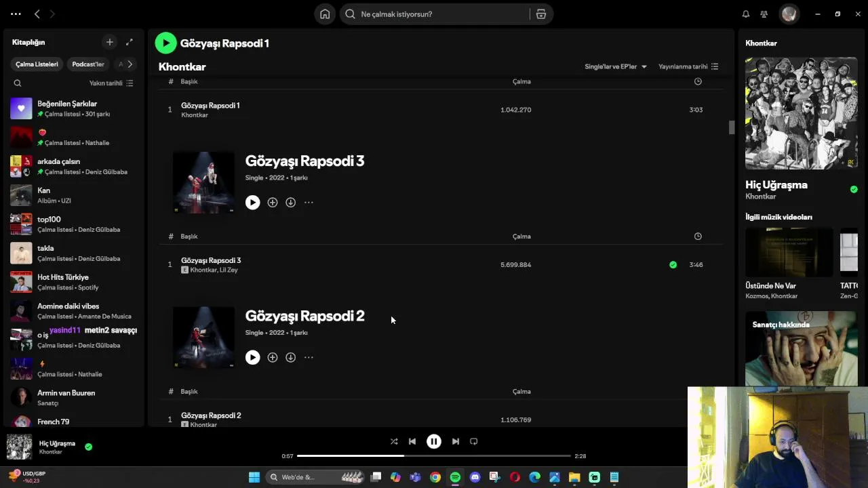This screenshot has height=488, width=868.
Task: Open the Yakın tarihli library sort
Action: 111,83
